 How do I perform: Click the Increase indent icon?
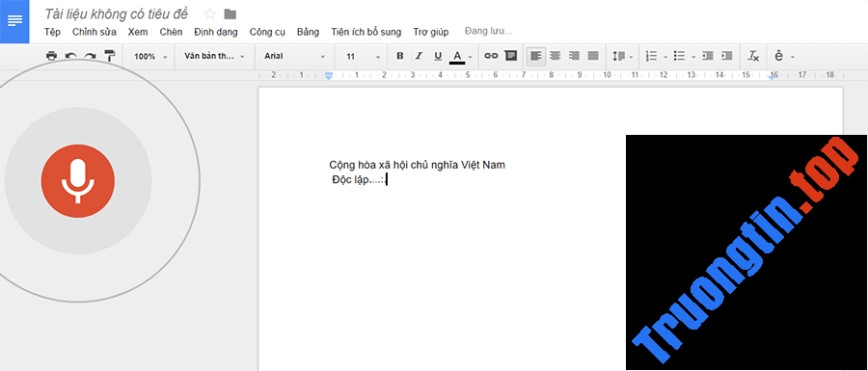coord(727,56)
